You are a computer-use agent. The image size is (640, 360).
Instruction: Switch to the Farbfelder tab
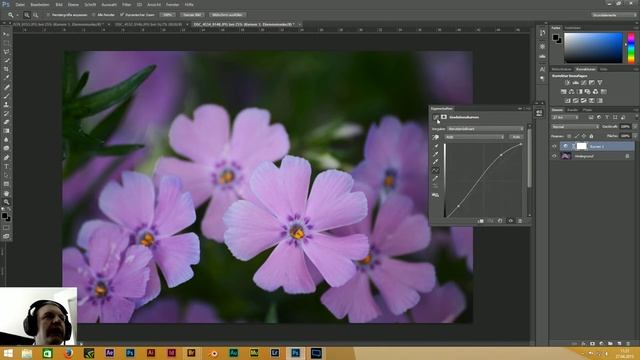(572, 28)
